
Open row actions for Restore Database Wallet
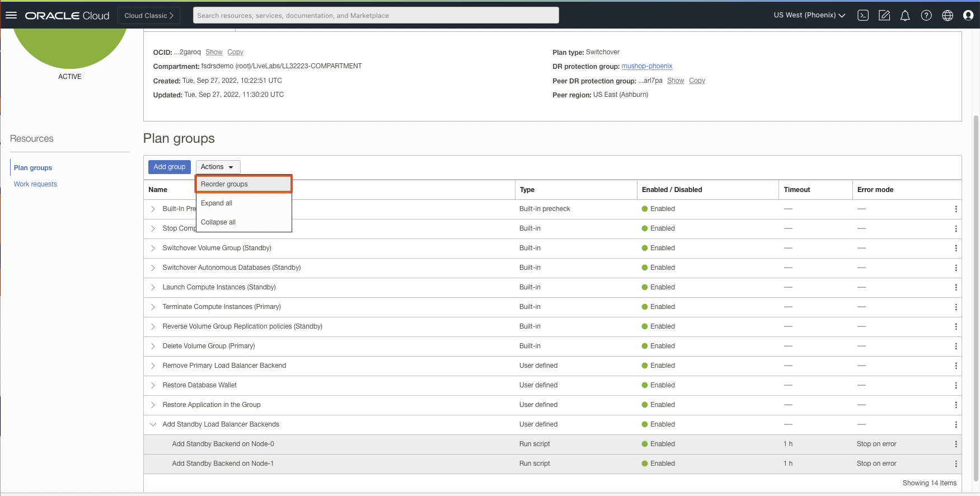955,385
